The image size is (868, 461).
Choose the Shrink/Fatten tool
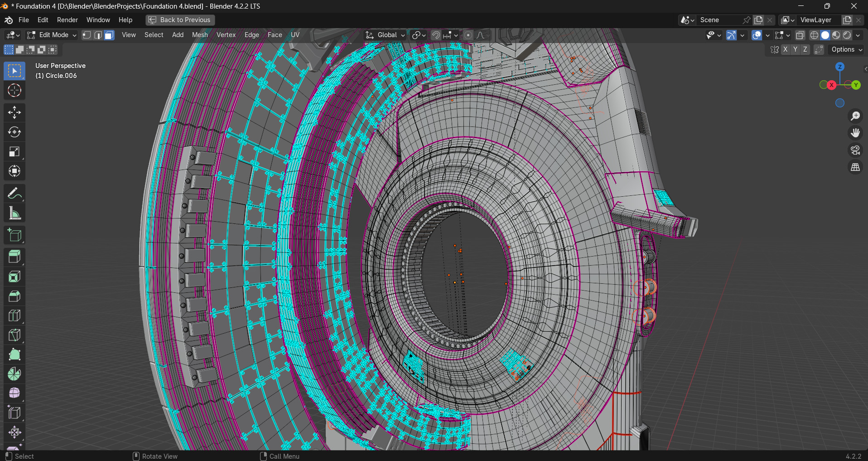[x=14, y=432]
